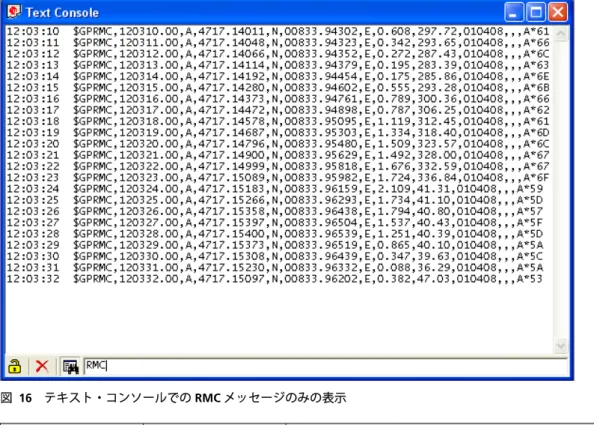594x425 pixels.
Task: Select the log line at 12:03:23
Action: tap(278, 178)
